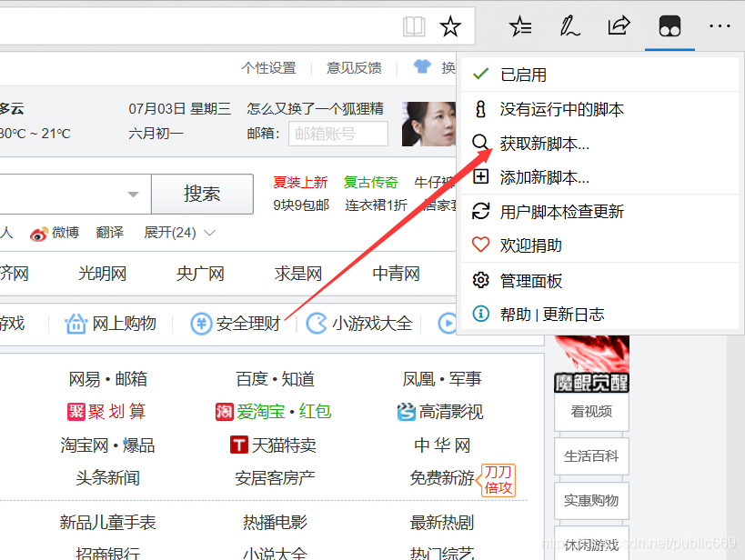Open 百度 • 知道 link
Image resolution: width=745 pixels, height=560 pixels.
tap(275, 379)
